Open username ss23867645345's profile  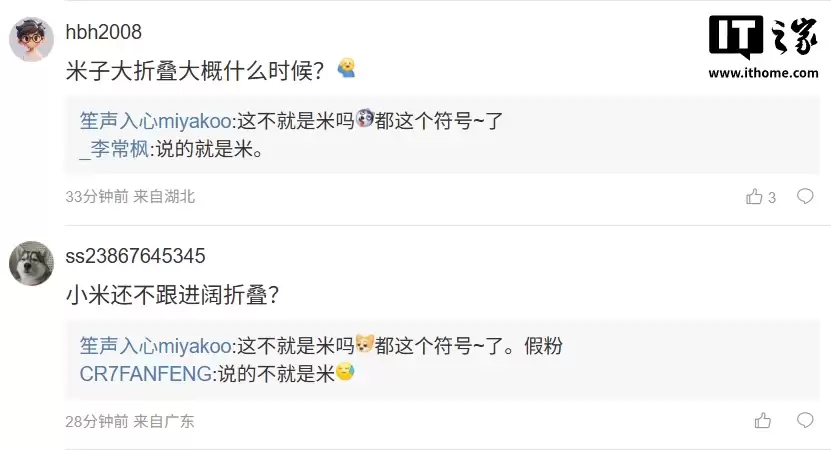click(135, 256)
